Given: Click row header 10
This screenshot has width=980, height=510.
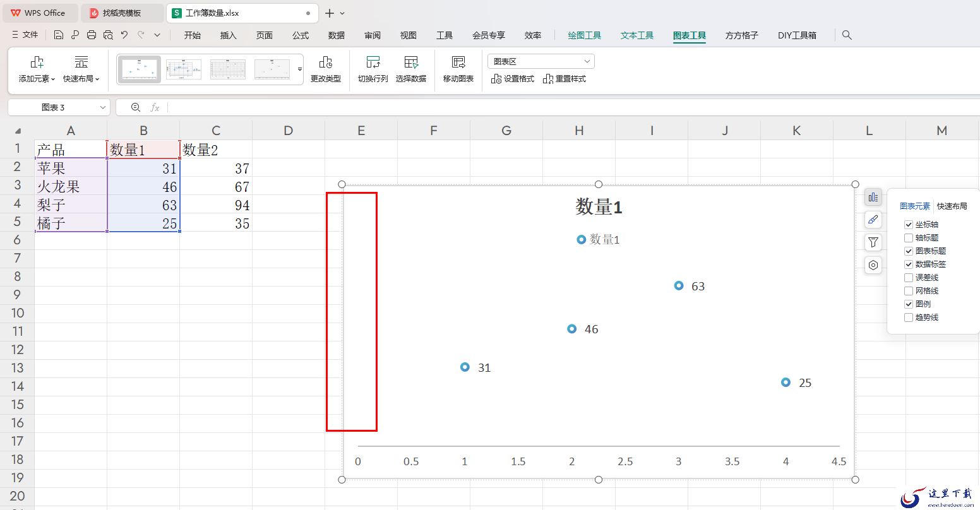Looking at the screenshot, I should [17, 313].
